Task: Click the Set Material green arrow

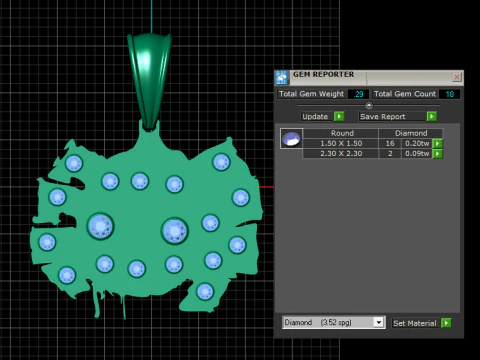Action: (446, 323)
